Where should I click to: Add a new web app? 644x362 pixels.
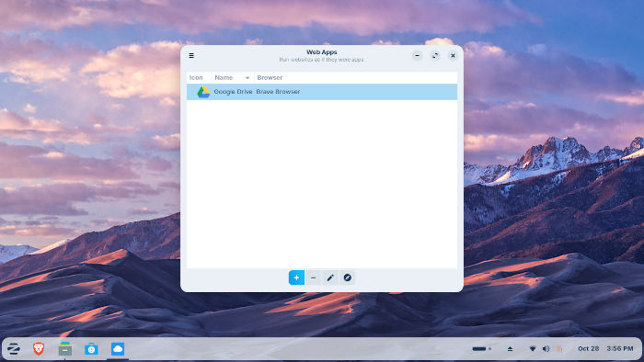tap(296, 277)
